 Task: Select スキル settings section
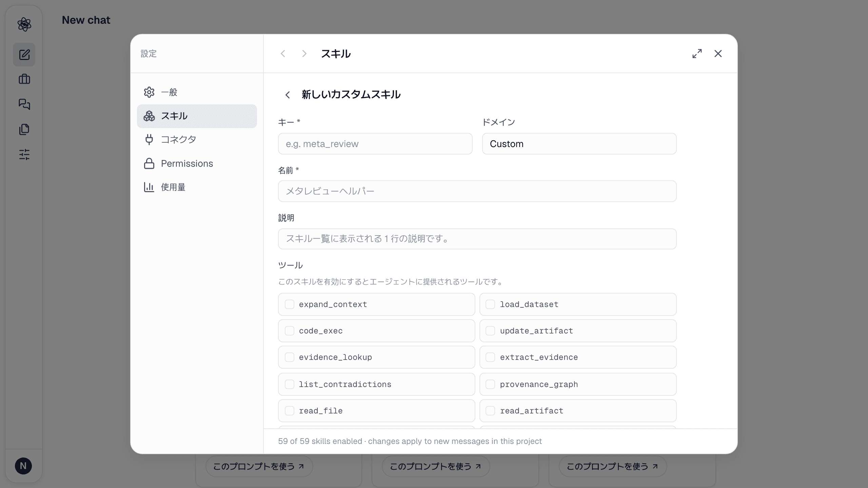pyautogui.click(x=197, y=116)
